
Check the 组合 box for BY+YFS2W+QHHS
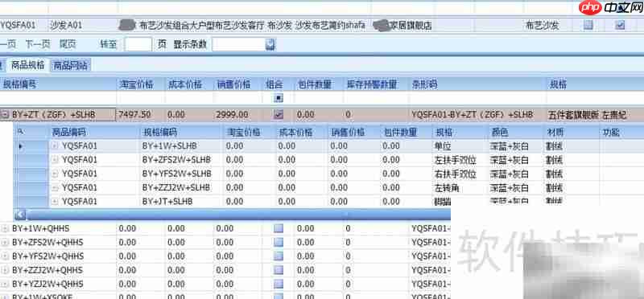279,256
